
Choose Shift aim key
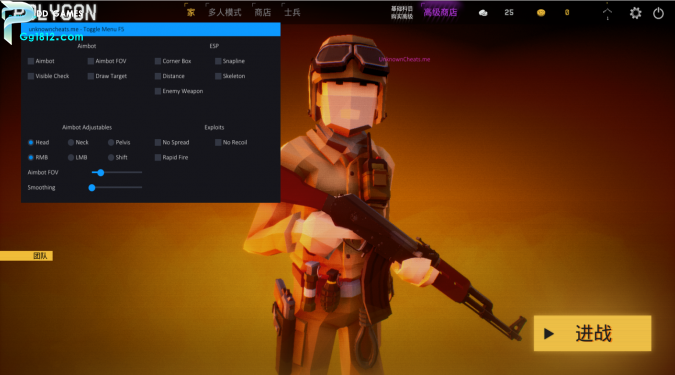click(x=111, y=158)
